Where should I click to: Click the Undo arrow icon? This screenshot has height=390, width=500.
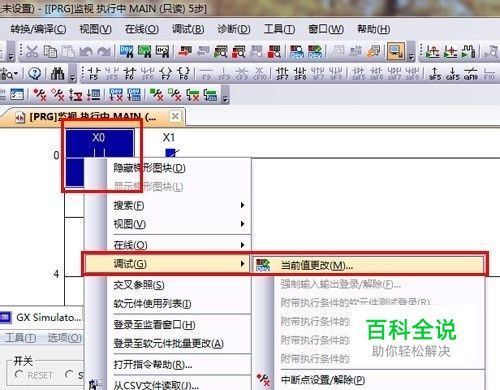[x=86, y=52]
